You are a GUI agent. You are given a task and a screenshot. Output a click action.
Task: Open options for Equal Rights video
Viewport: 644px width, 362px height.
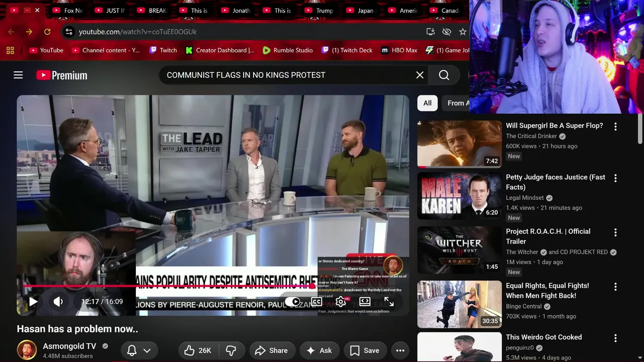point(615,287)
